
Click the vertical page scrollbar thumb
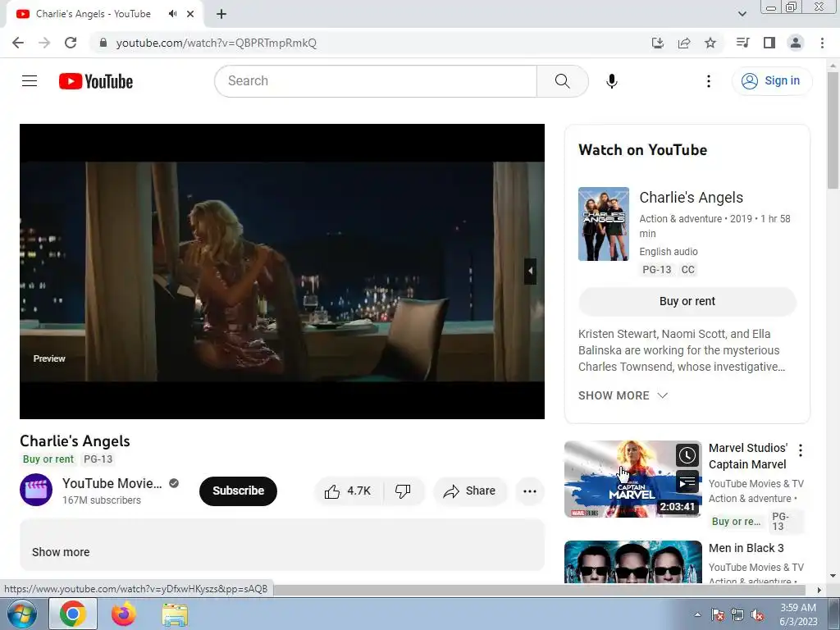(833, 130)
